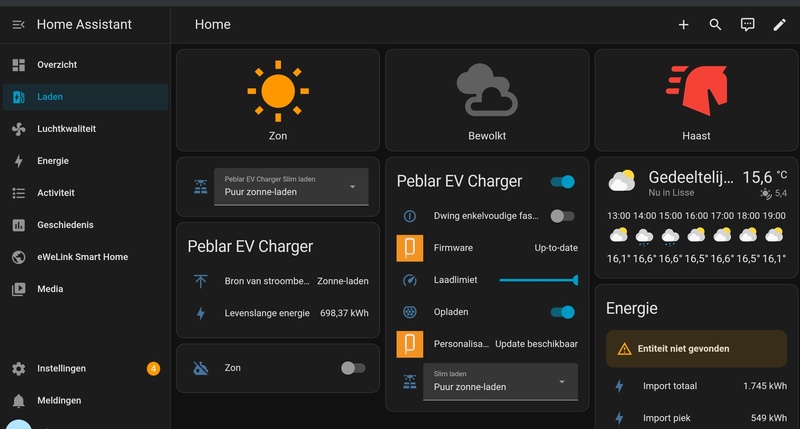
Task: Click the grey Bewolkt cloud card
Action: [487, 100]
